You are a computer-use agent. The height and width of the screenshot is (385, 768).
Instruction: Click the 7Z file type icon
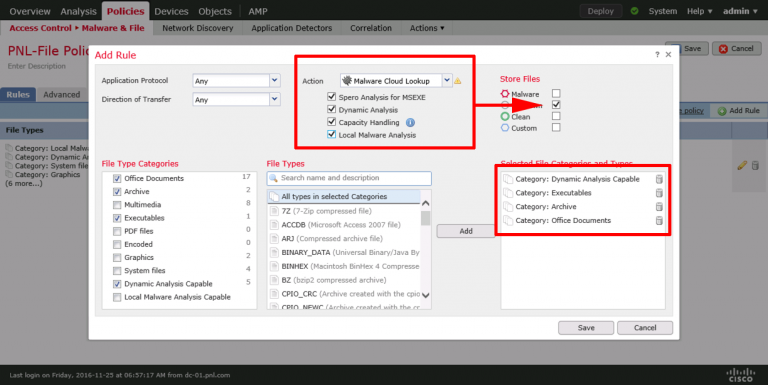click(274, 211)
